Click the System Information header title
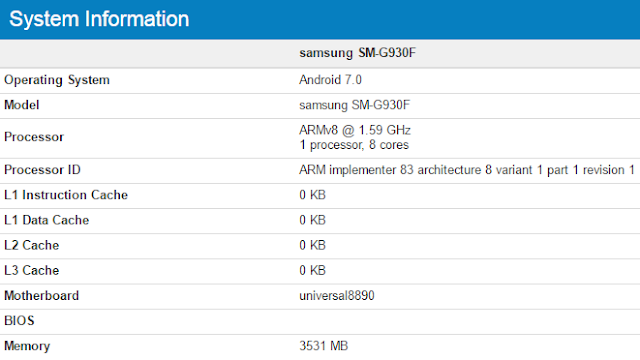This screenshot has height=360, width=640. pyautogui.click(x=99, y=19)
